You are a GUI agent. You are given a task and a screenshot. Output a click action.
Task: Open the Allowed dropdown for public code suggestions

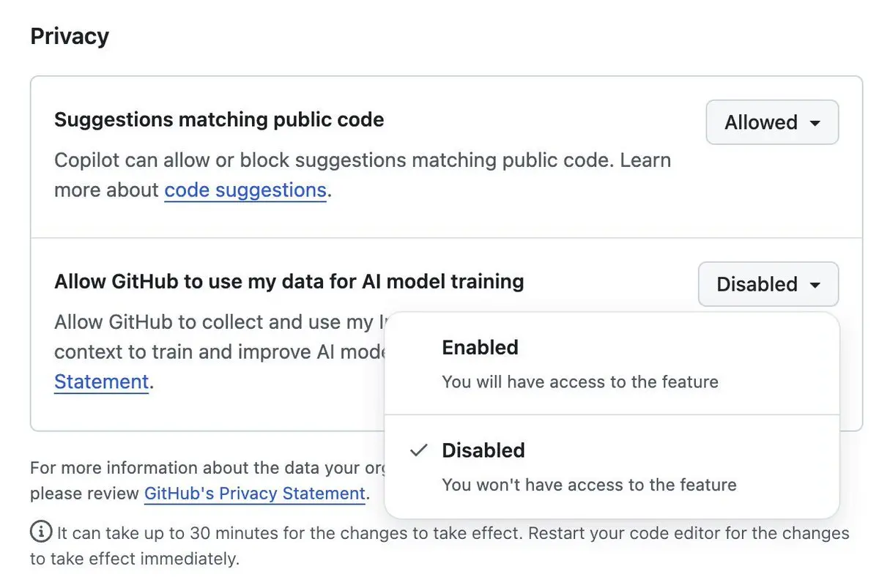[771, 122]
